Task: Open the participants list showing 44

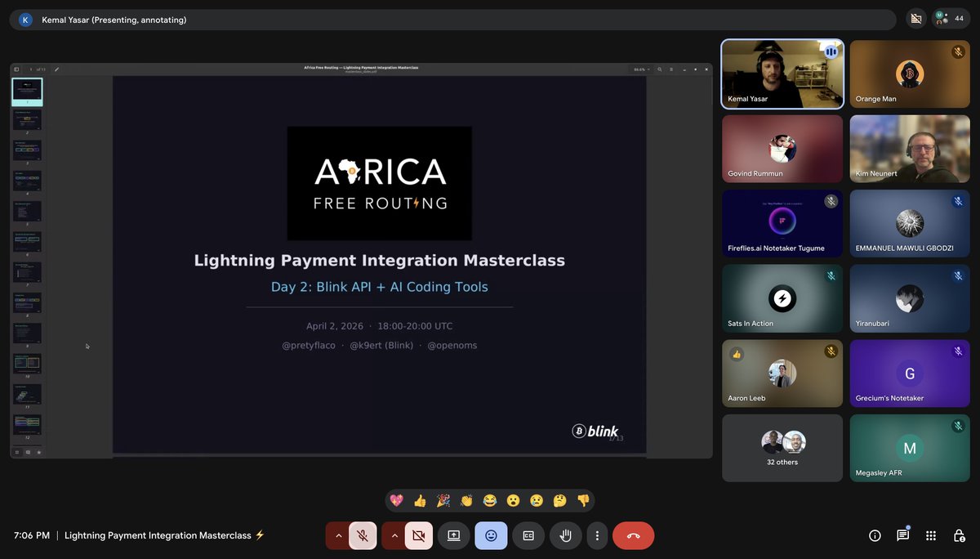Action: point(950,18)
